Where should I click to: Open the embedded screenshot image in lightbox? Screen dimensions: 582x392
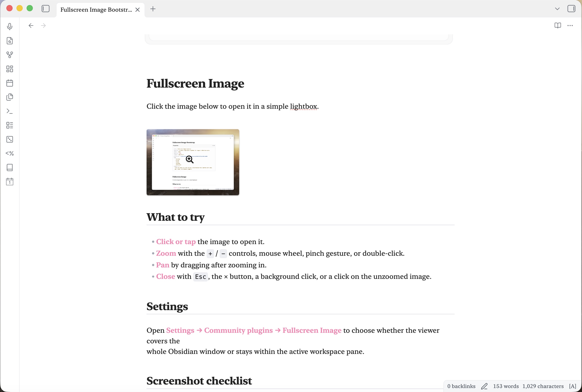click(x=193, y=162)
